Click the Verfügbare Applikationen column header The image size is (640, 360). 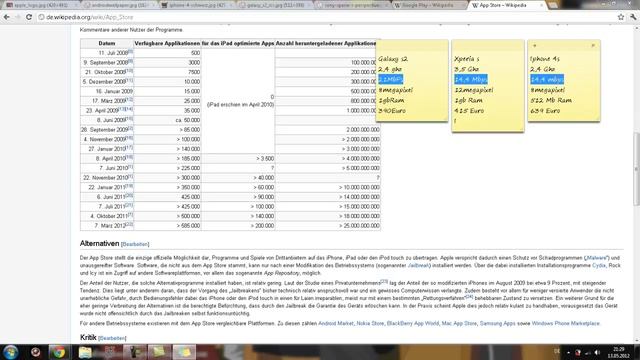(167, 43)
